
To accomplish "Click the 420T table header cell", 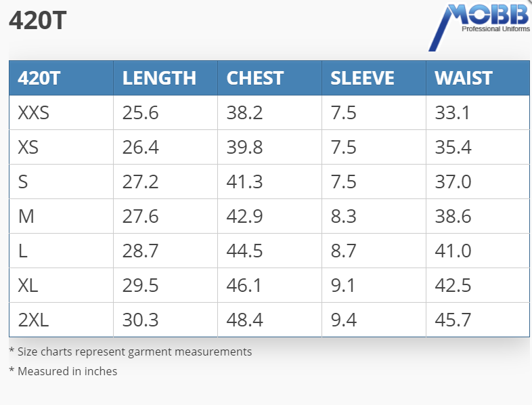I will coord(39,78).
